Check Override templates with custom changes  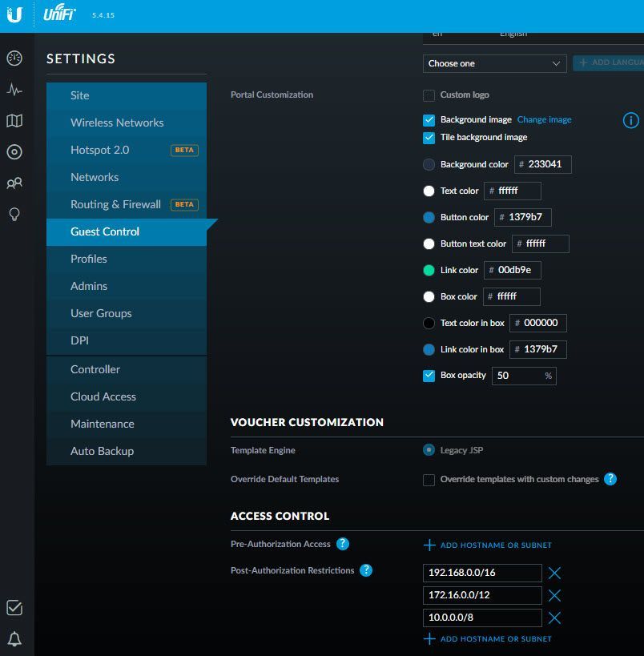click(429, 480)
